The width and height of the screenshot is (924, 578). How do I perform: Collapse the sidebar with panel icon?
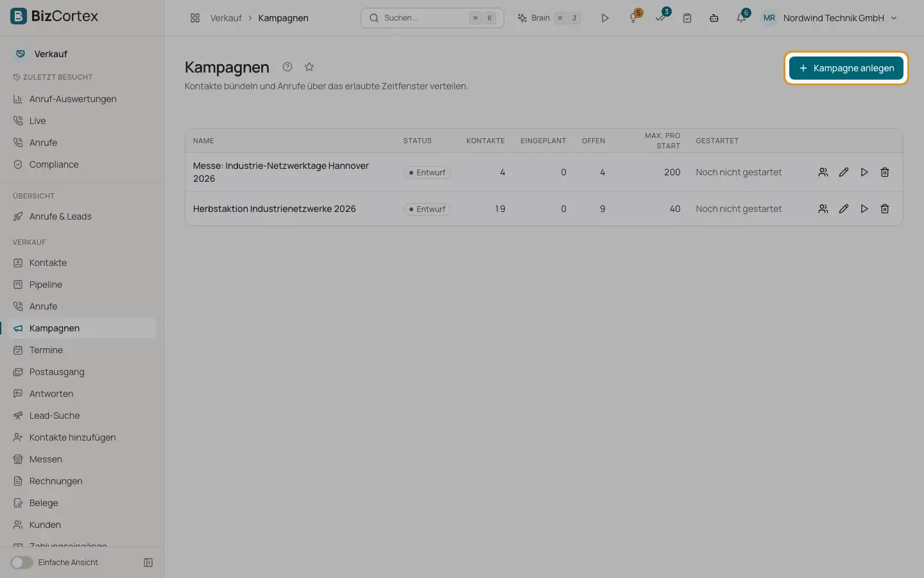tap(148, 563)
